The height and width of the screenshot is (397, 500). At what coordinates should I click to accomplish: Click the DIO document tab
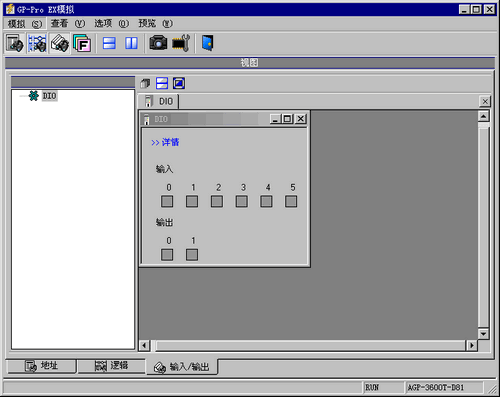click(159, 101)
